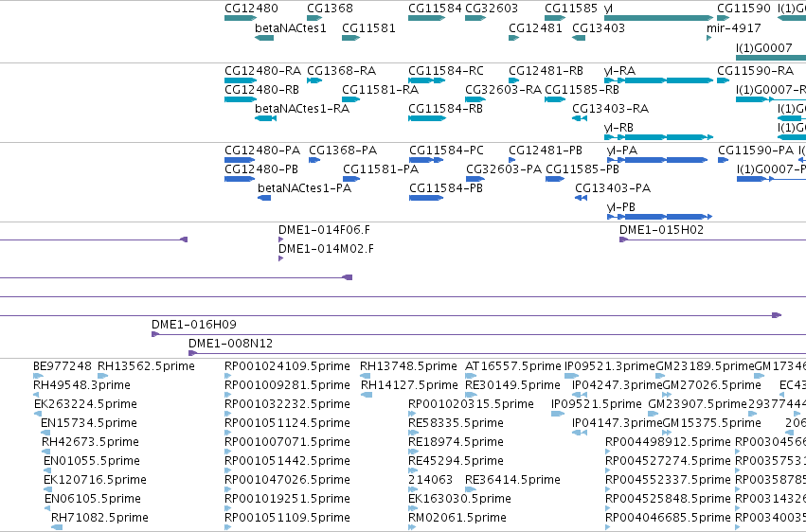Image resolution: width=806 pixels, height=532 pixels.
Task: Click the CG12481-RB transcript label
Action: (546, 70)
